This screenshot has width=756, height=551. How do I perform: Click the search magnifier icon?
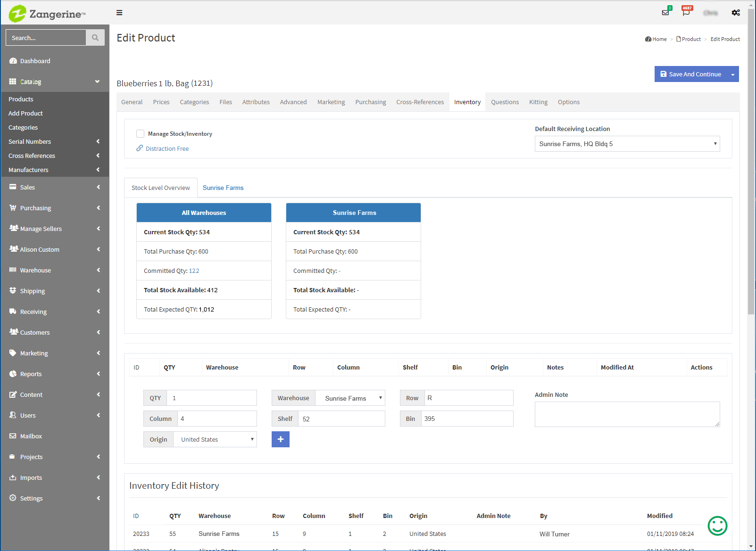(95, 38)
